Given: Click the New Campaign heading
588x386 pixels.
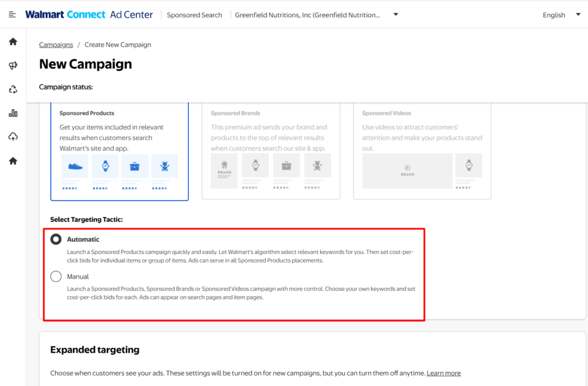Looking at the screenshot, I should coord(86,64).
